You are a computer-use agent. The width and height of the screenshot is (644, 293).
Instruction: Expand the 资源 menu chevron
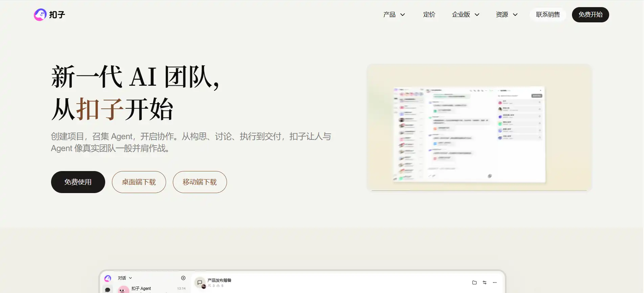click(x=515, y=15)
